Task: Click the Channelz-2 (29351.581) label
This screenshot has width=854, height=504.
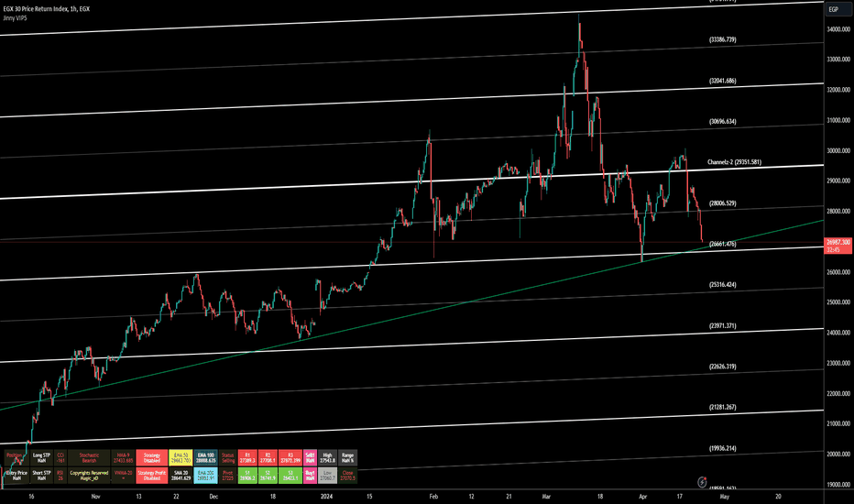Action: tap(734, 162)
